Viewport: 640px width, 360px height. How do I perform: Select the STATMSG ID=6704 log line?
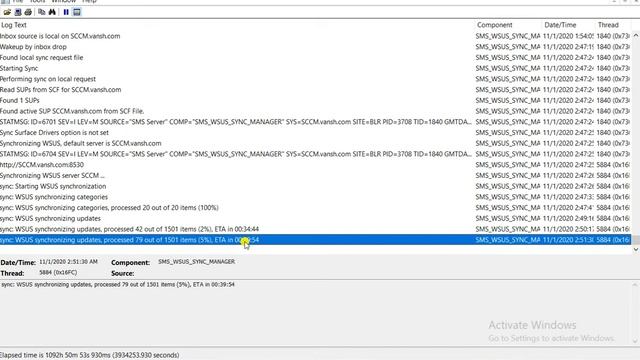[x=316, y=154]
